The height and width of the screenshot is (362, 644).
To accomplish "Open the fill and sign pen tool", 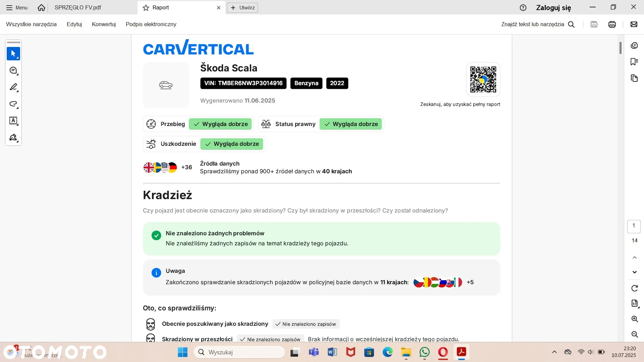I will tap(13, 137).
